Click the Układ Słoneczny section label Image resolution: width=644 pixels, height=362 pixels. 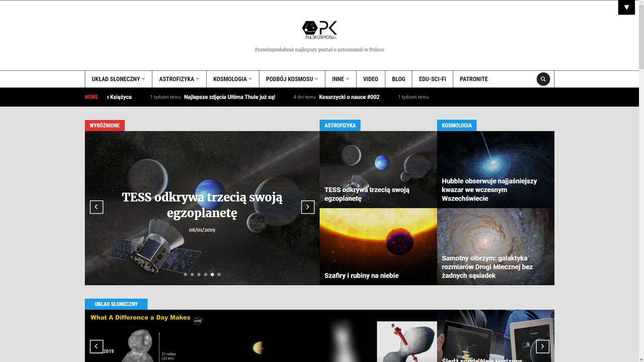click(116, 304)
